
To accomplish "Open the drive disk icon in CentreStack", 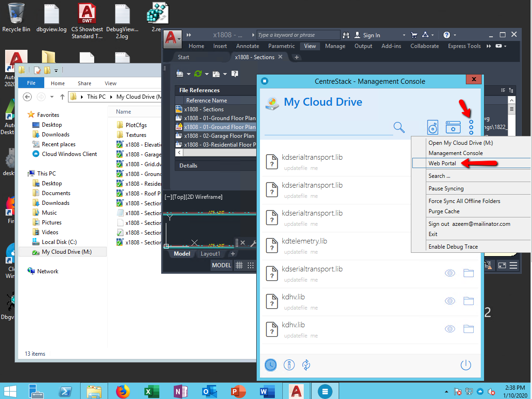I will [433, 128].
